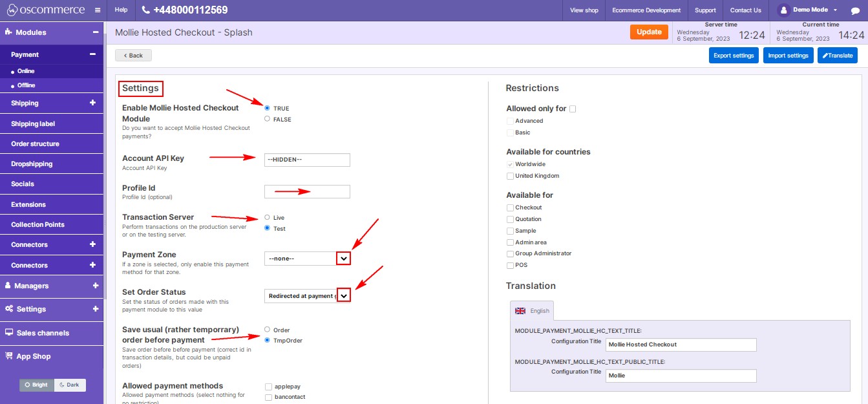The height and width of the screenshot is (404, 868).
Task: Select the English translation tab
Action: pyautogui.click(x=533, y=311)
